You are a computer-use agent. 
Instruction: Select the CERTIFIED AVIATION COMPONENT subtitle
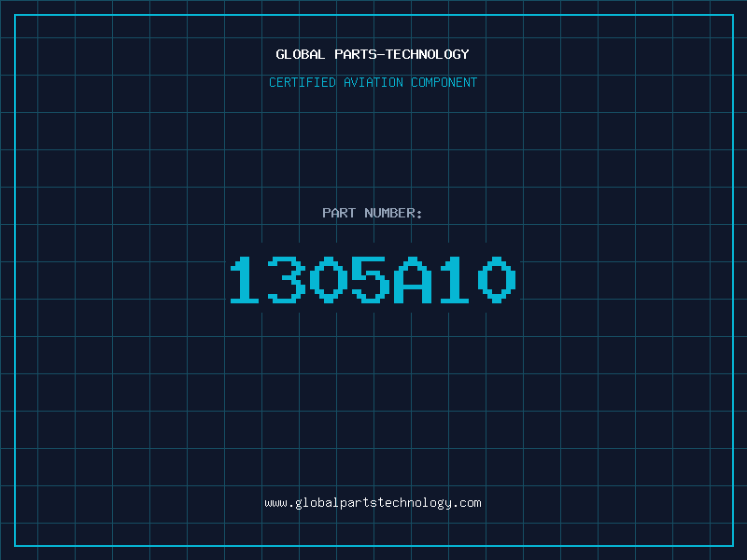click(373, 82)
